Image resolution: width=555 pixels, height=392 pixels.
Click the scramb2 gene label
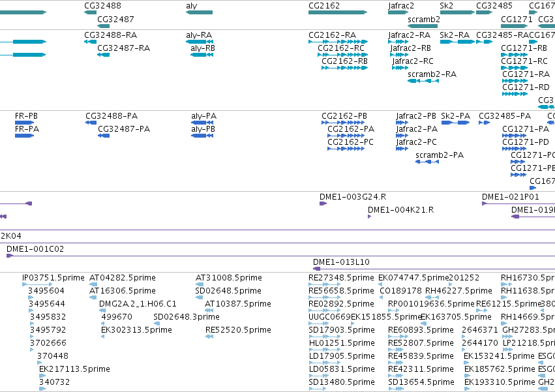pyautogui.click(x=424, y=19)
